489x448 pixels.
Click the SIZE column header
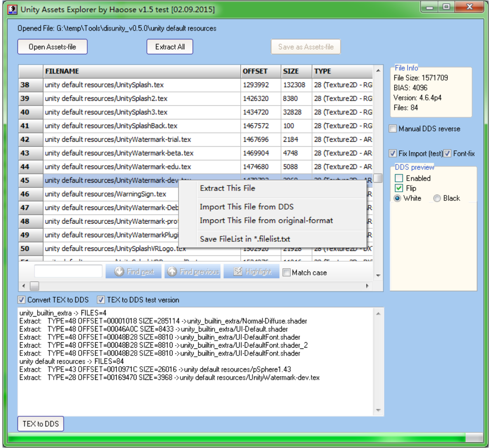(296, 71)
